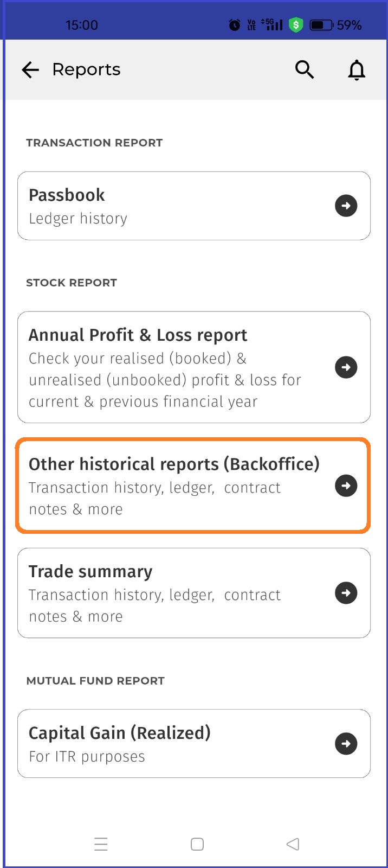Tap the alarm clock status icon
Viewport: 388px width, 868px height.
coord(235,25)
